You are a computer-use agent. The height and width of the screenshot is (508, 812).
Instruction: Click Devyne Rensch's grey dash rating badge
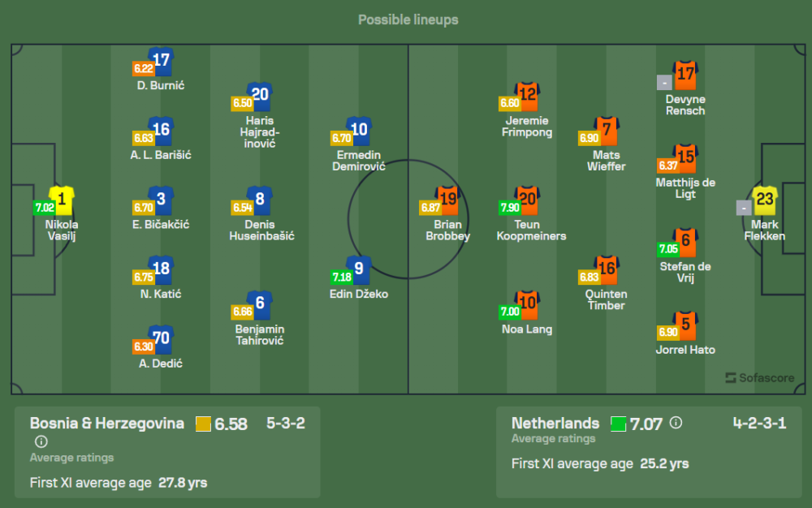tap(664, 83)
